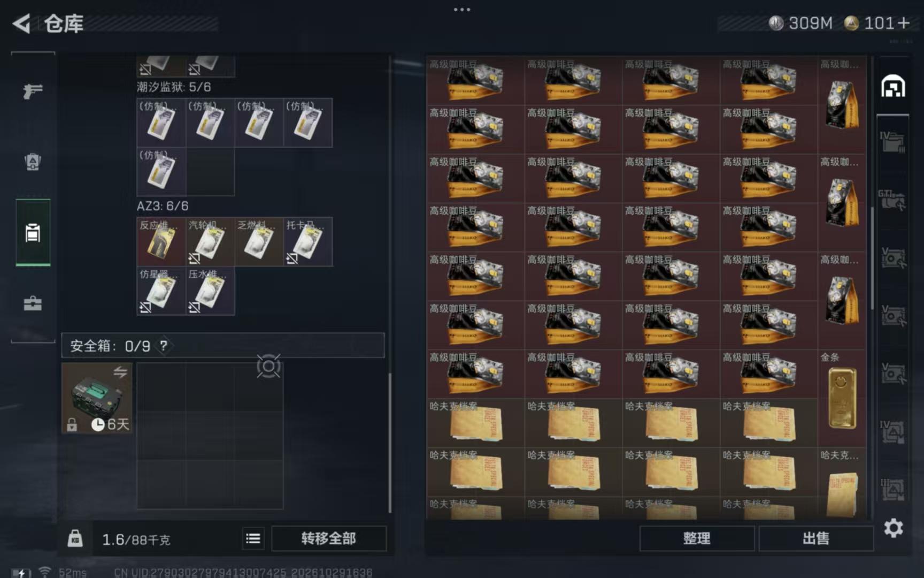Select the 乏燃料 key card
Image resolution: width=924 pixels, height=578 pixels.
click(259, 242)
